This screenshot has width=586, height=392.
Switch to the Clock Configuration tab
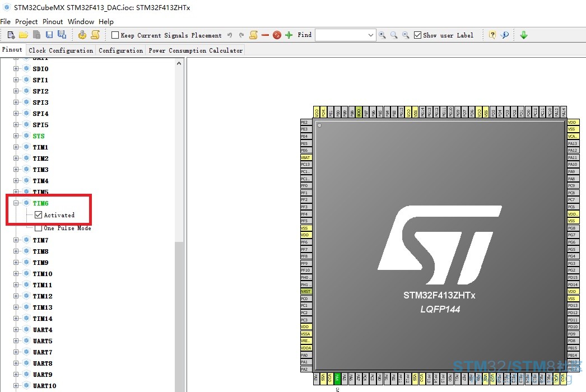pyautogui.click(x=61, y=50)
